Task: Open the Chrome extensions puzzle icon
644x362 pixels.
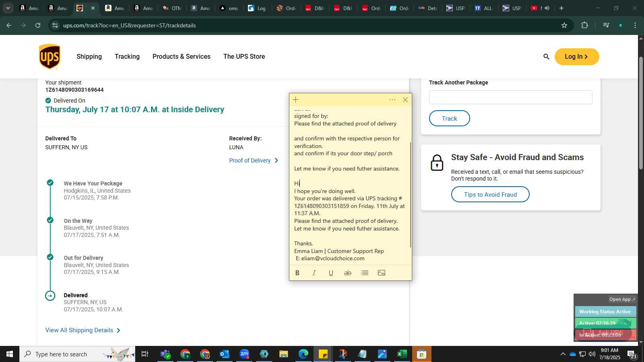Action: point(585,25)
